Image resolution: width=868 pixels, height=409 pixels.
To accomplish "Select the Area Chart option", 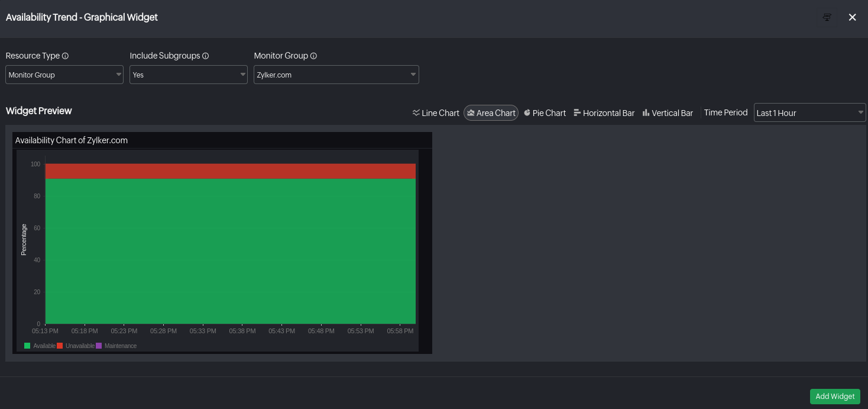I will (491, 112).
